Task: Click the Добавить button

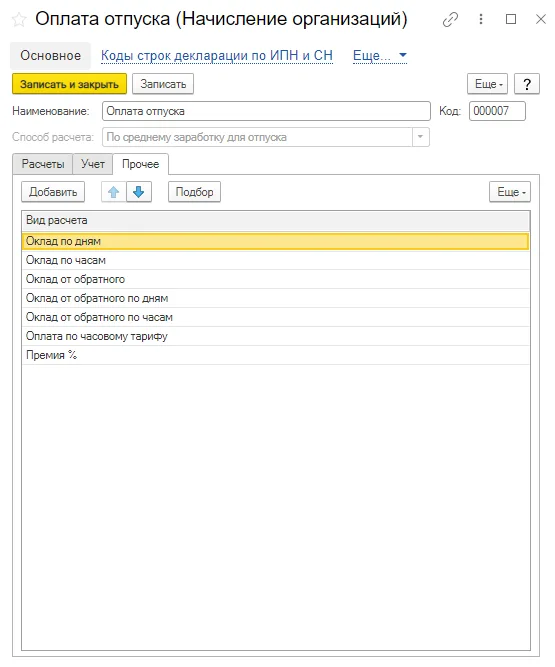Action: [53, 192]
